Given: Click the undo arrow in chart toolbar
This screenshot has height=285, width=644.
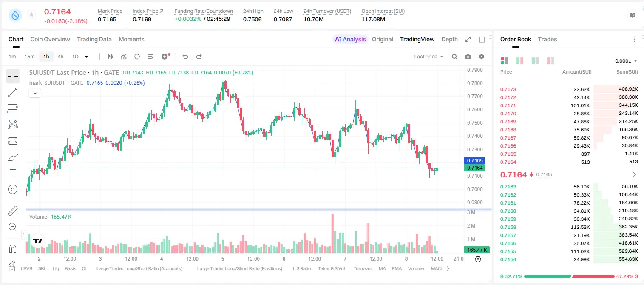Looking at the screenshot, I should (185, 57).
